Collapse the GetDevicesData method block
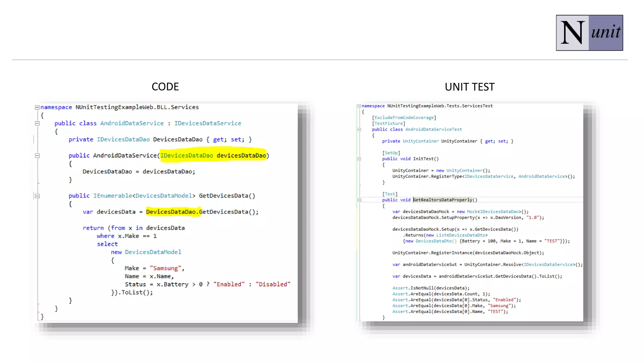The height and width of the screenshot is (362, 644). 37,196
